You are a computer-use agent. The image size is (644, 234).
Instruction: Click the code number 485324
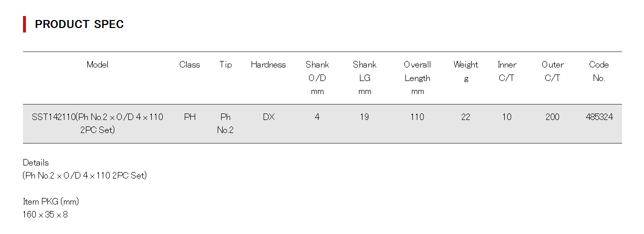tap(599, 117)
